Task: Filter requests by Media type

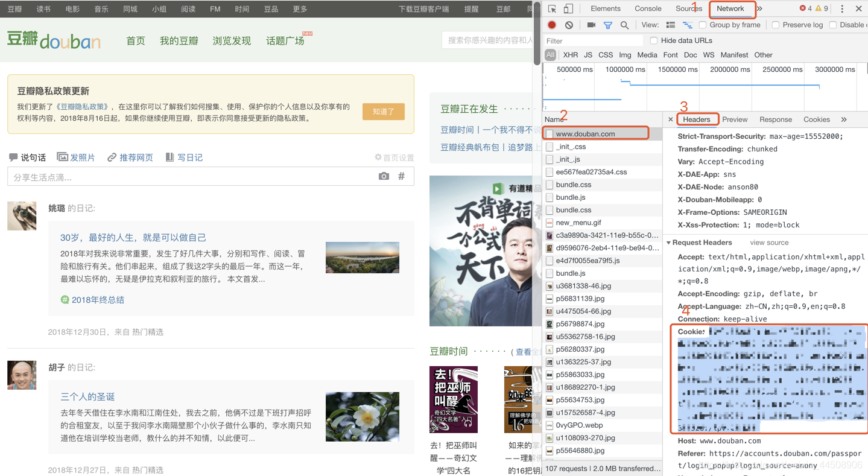Action: click(647, 55)
